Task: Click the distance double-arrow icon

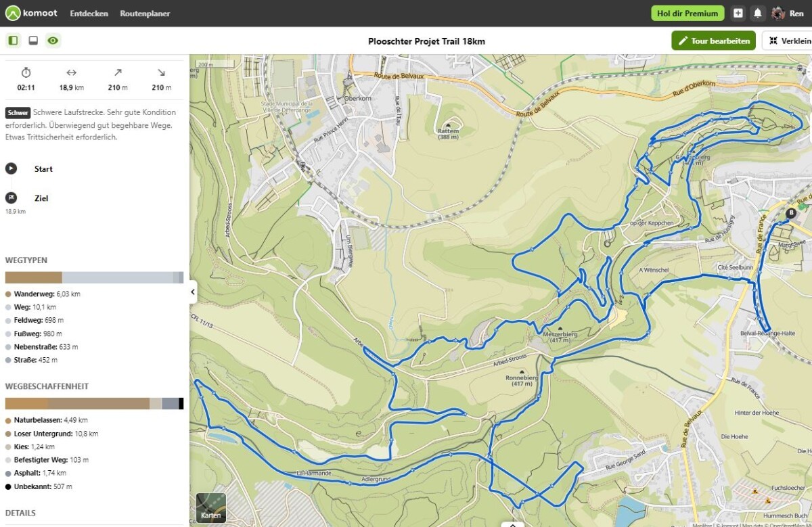Action: 72,72
